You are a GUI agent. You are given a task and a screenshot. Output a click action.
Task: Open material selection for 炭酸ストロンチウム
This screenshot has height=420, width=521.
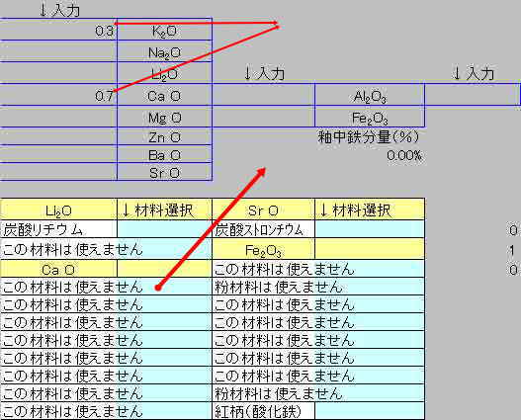coord(369,229)
